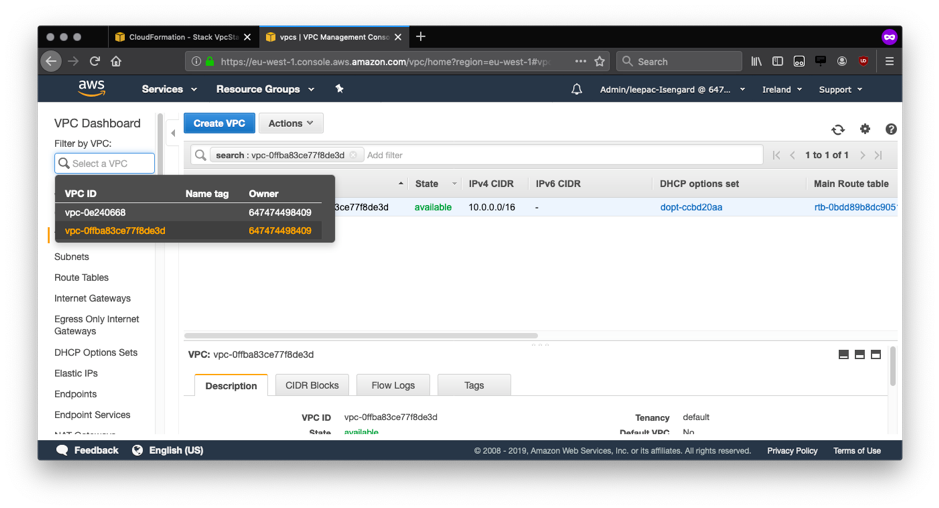Open Subnets in the sidebar
939x508 pixels.
point(72,257)
